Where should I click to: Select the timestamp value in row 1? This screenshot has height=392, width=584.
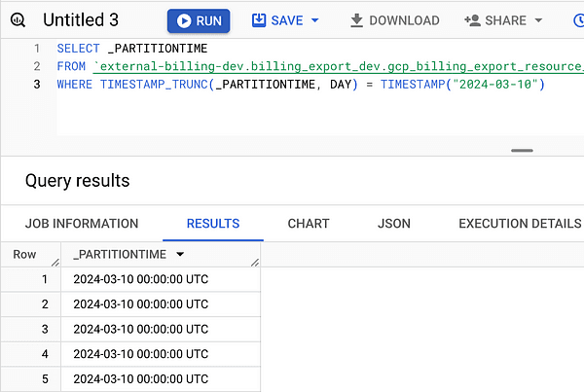click(141, 279)
